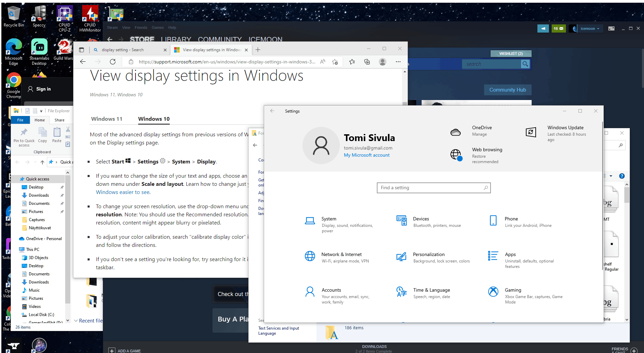Open Edge favorites list icon
The image size is (644, 353).
[x=352, y=62]
